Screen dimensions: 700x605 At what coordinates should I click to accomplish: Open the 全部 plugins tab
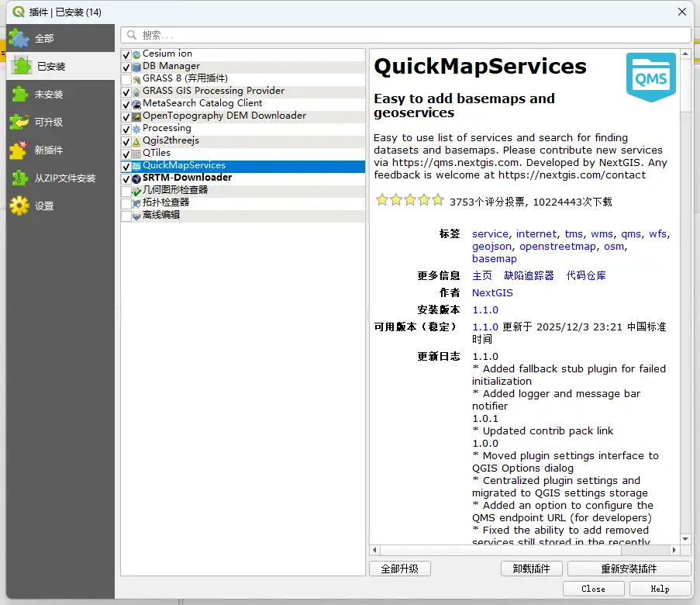[44, 38]
